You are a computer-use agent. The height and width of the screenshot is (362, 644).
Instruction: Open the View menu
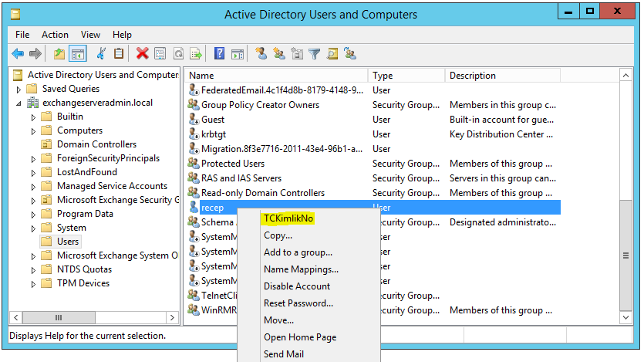pyautogui.click(x=90, y=35)
